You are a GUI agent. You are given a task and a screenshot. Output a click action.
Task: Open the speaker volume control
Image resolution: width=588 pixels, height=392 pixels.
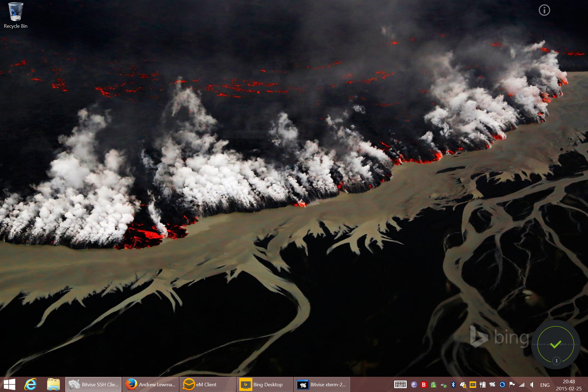(532, 385)
